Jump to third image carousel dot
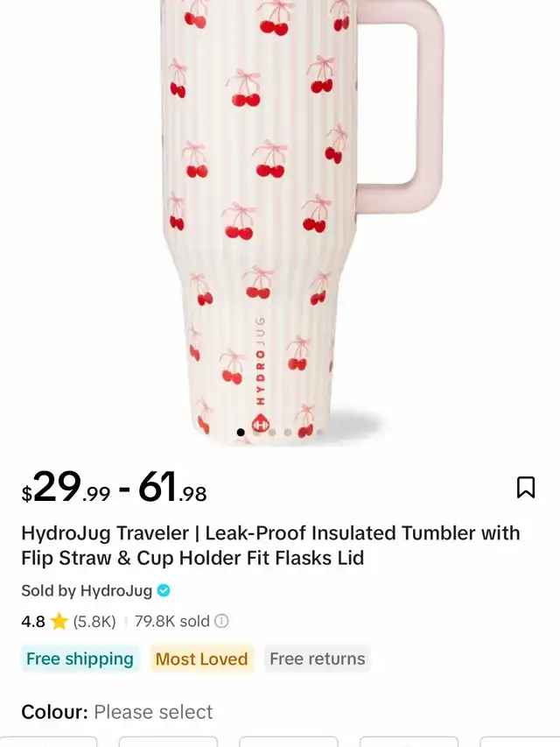Image resolution: width=560 pixels, height=747 pixels. 272,432
